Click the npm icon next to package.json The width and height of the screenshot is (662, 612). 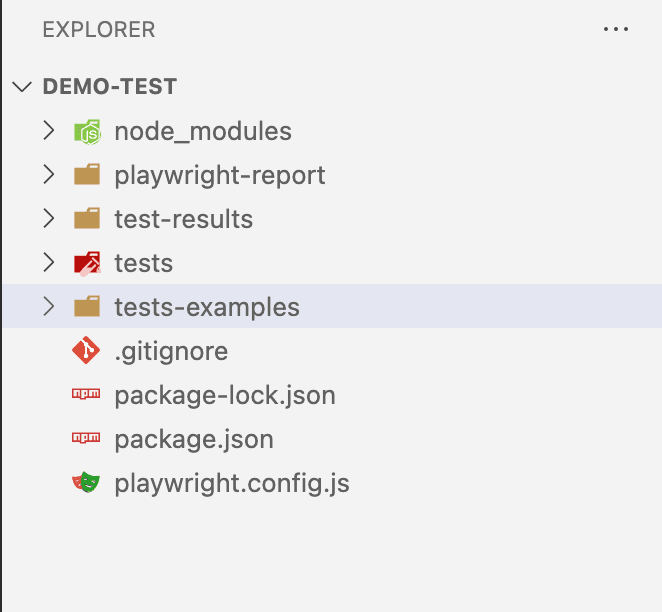(x=86, y=438)
